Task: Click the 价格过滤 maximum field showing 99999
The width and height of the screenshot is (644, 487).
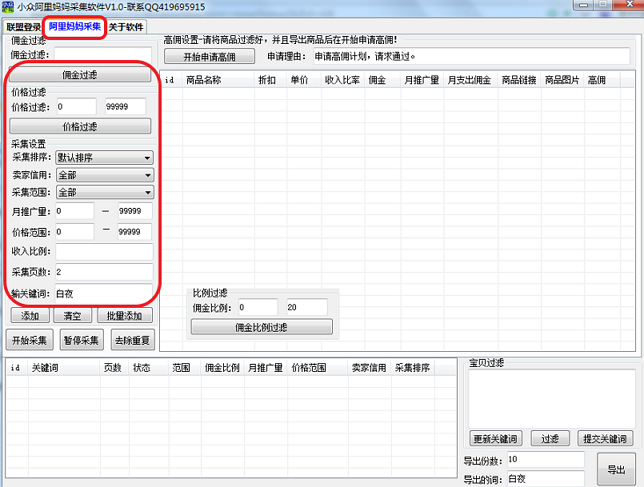Action: tap(125, 107)
